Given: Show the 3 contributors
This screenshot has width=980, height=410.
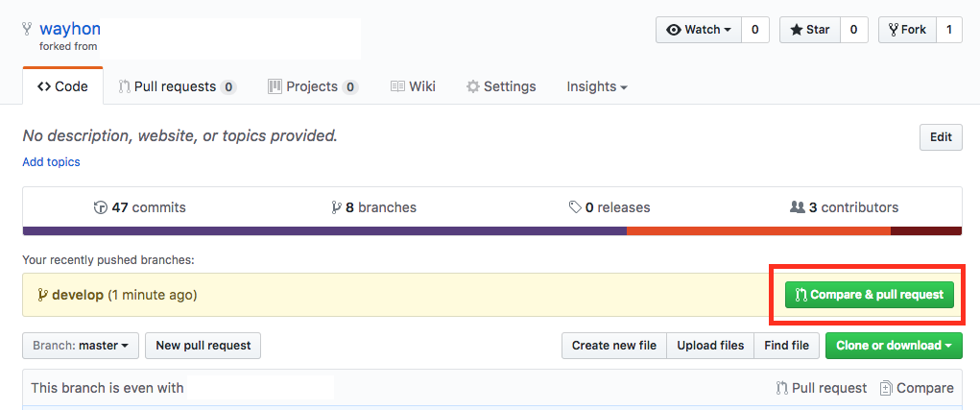Looking at the screenshot, I should 845,207.
